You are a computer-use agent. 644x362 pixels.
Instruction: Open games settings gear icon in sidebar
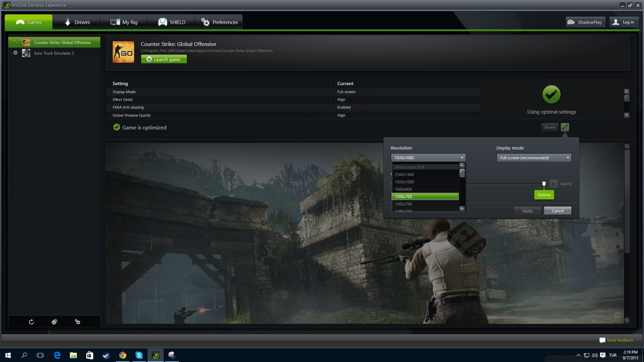click(77, 322)
